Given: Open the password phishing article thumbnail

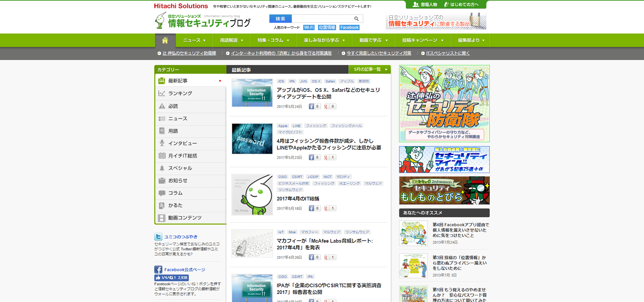Looking at the screenshot, I should tap(252, 139).
